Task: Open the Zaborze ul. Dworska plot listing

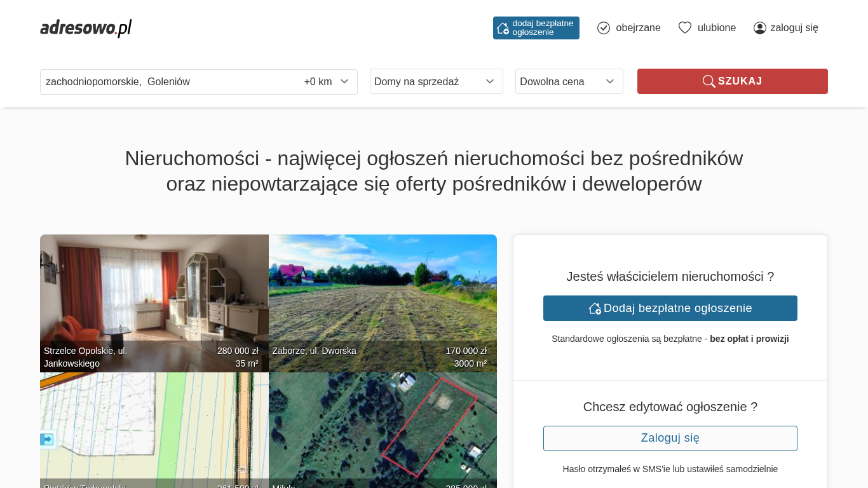Action: click(x=383, y=299)
